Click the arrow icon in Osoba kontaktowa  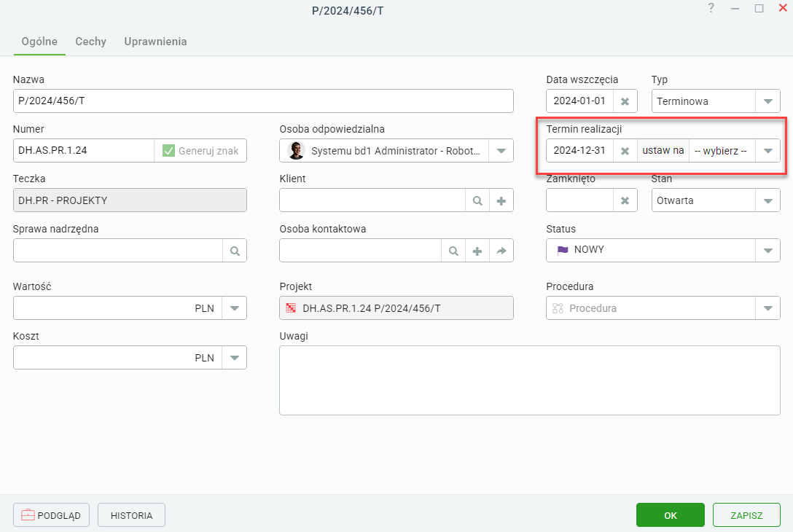coord(501,250)
